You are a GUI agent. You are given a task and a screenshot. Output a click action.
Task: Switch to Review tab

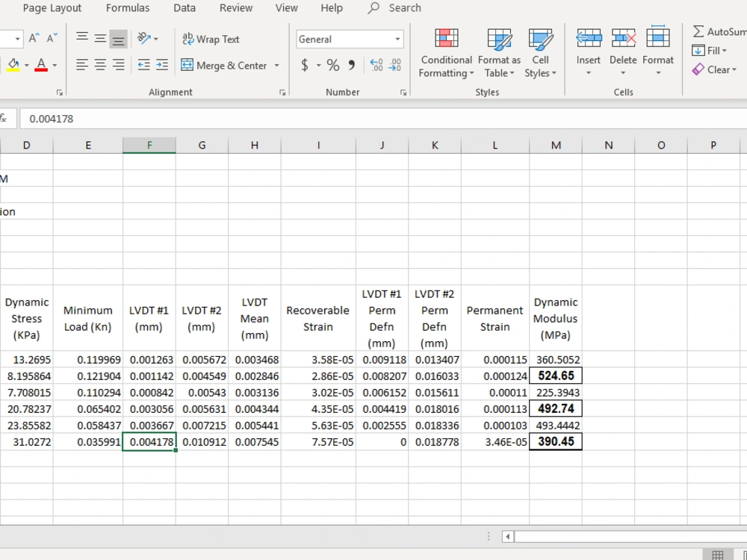(x=236, y=8)
